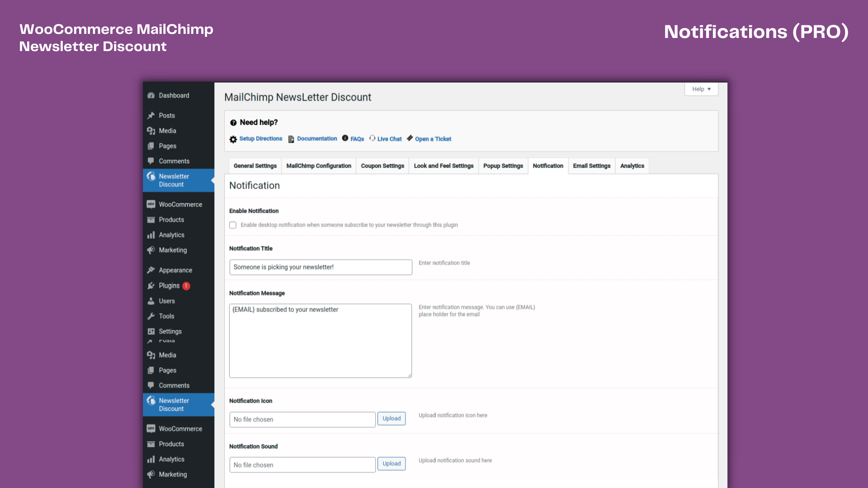Click the Users person icon
868x488 pixels.
tap(151, 301)
